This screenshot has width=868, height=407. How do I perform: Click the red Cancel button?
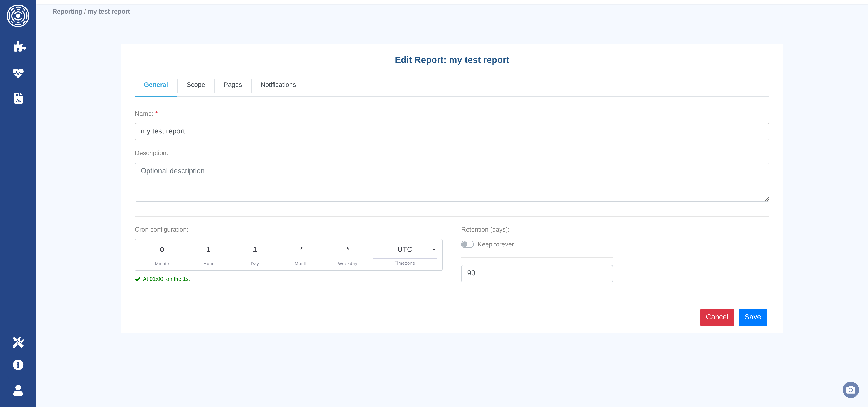pos(716,317)
